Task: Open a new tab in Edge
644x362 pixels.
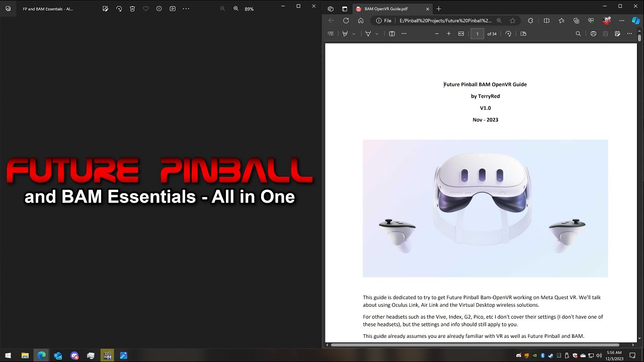Action: tap(439, 9)
